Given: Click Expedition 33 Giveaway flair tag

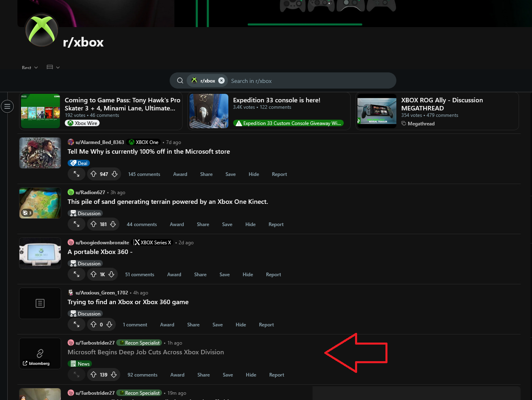Looking at the screenshot, I should pyautogui.click(x=288, y=123).
